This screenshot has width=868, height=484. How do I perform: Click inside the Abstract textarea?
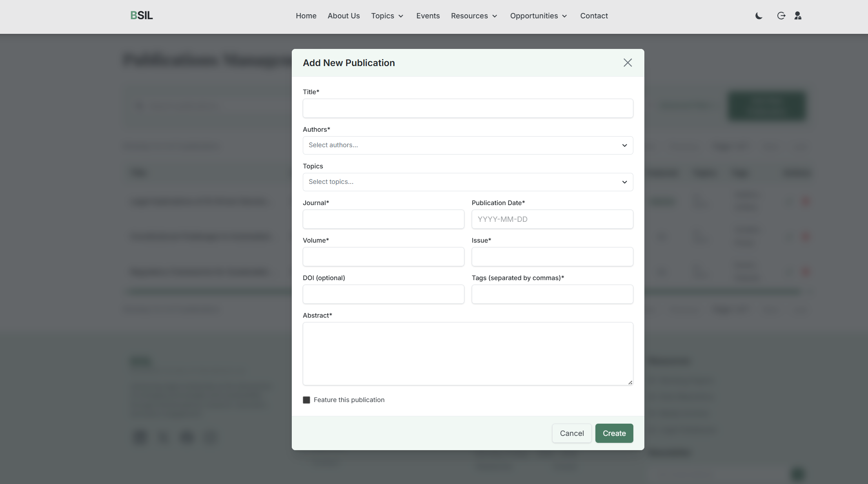click(468, 354)
